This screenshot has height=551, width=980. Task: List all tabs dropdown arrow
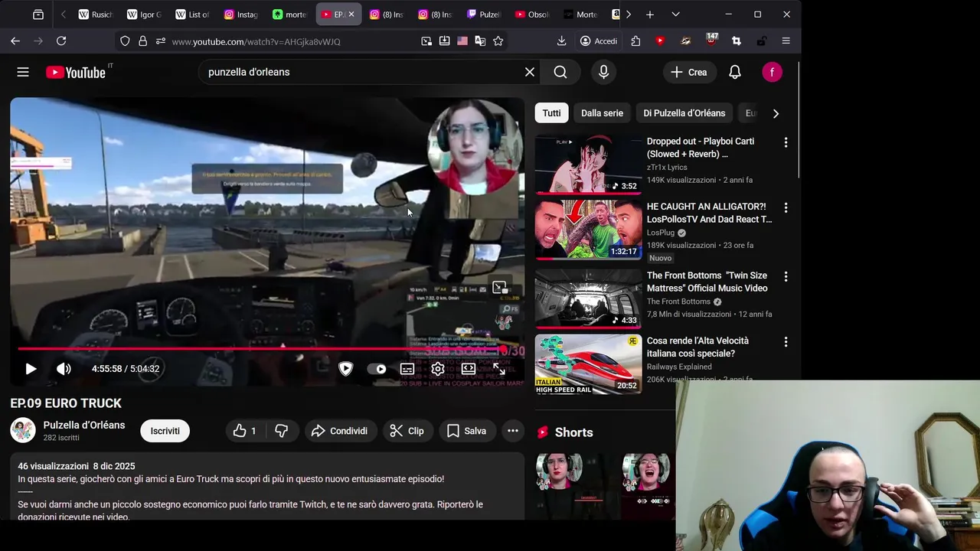(x=675, y=15)
